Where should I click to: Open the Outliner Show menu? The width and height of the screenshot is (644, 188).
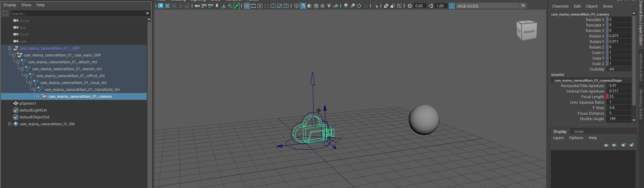click(26, 5)
